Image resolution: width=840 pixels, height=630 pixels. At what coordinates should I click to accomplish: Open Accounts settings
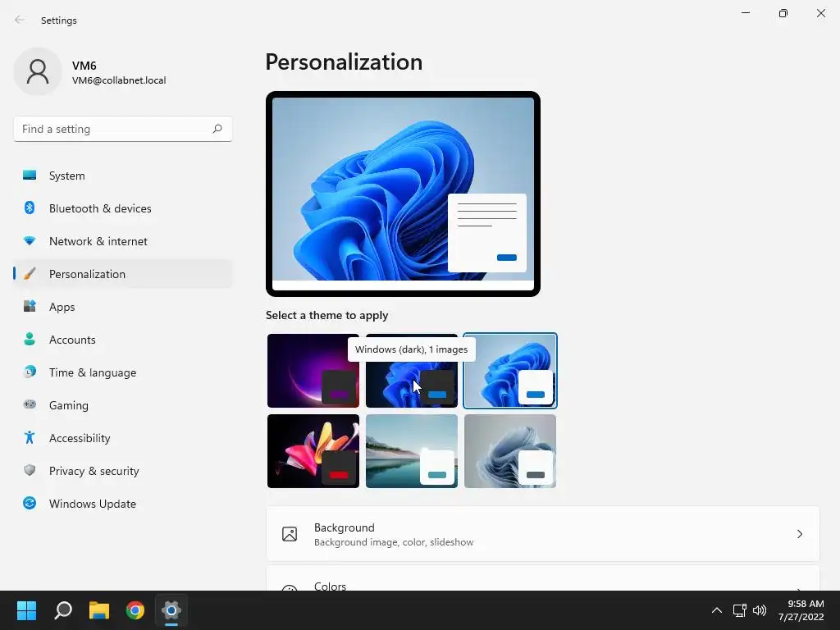pyautogui.click(x=123, y=339)
